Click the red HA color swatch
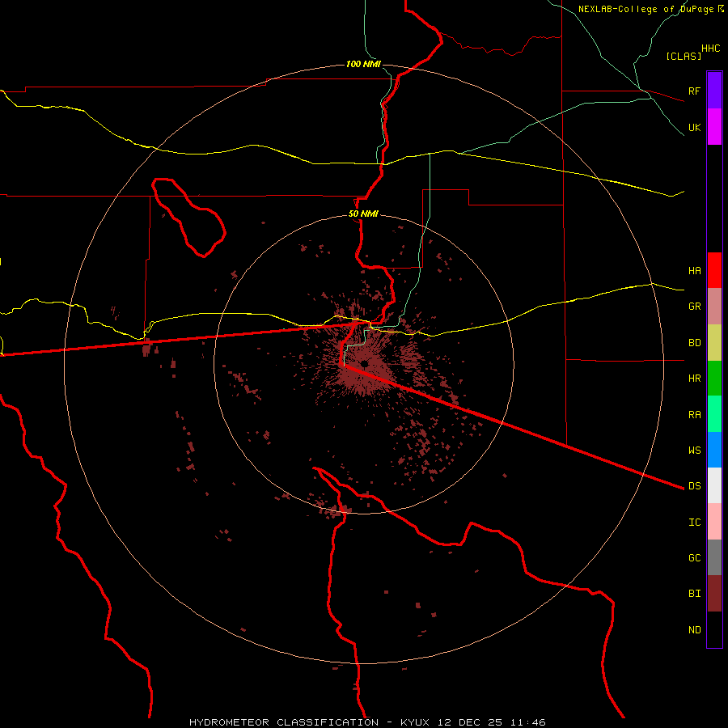The width and height of the screenshot is (728, 728). (714, 270)
